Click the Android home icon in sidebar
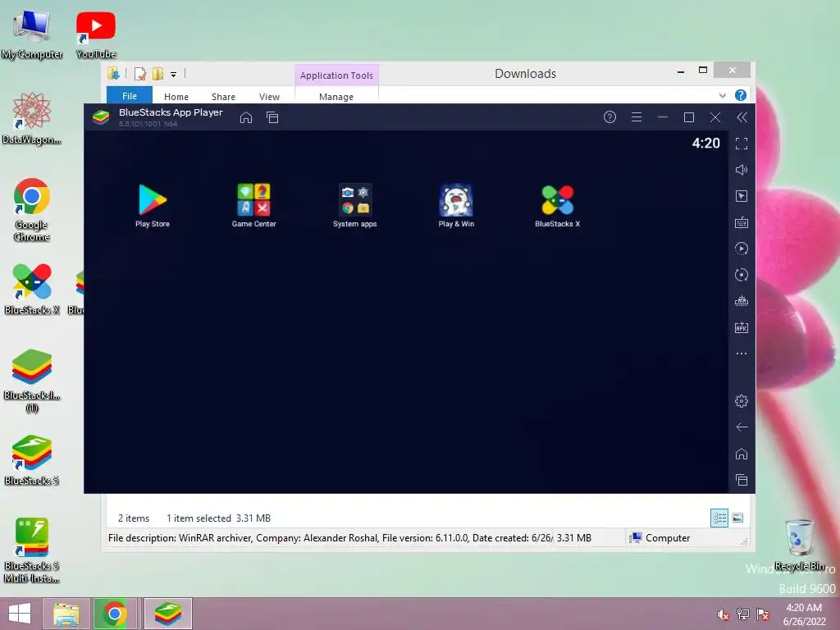 pos(742,454)
